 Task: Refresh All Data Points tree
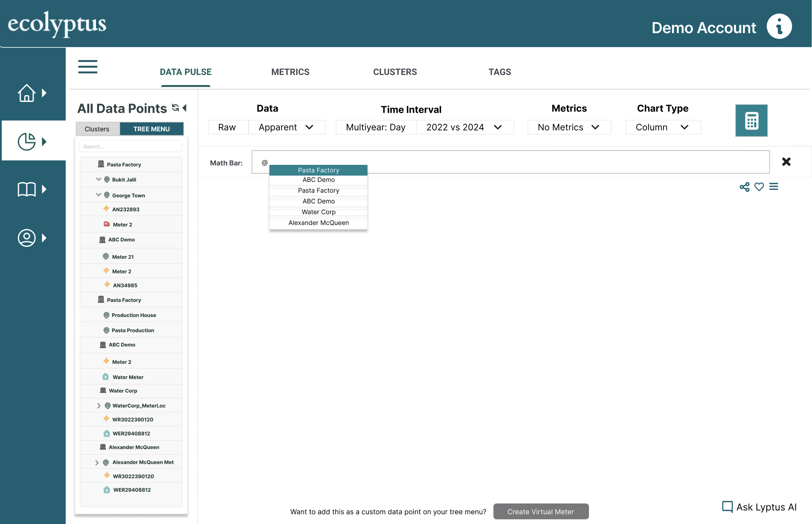[x=175, y=108]
